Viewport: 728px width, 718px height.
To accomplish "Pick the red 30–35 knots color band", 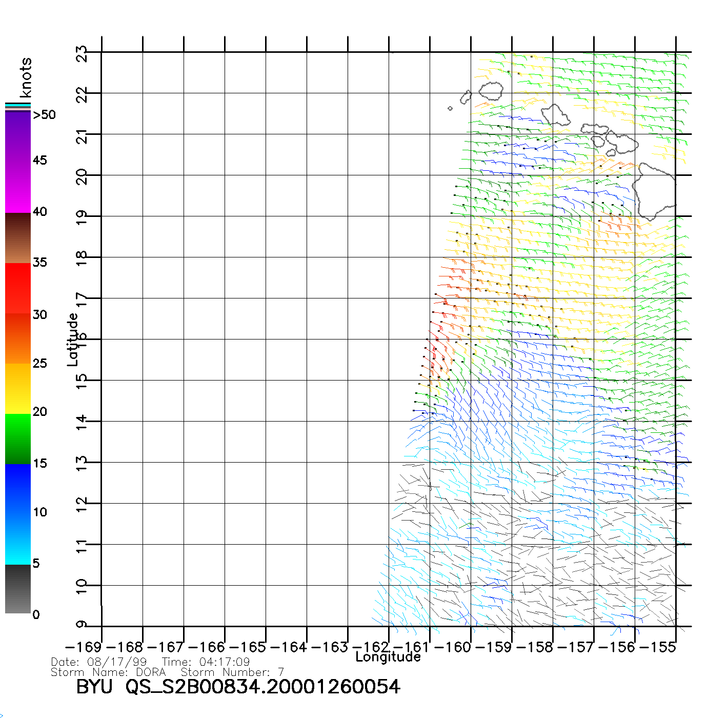I will tap(18, 287).
